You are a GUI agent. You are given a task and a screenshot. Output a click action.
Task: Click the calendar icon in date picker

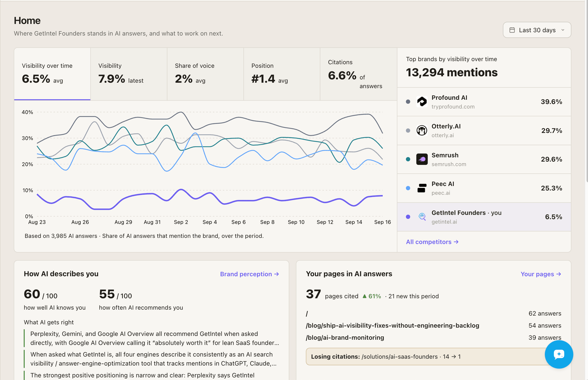512,30
